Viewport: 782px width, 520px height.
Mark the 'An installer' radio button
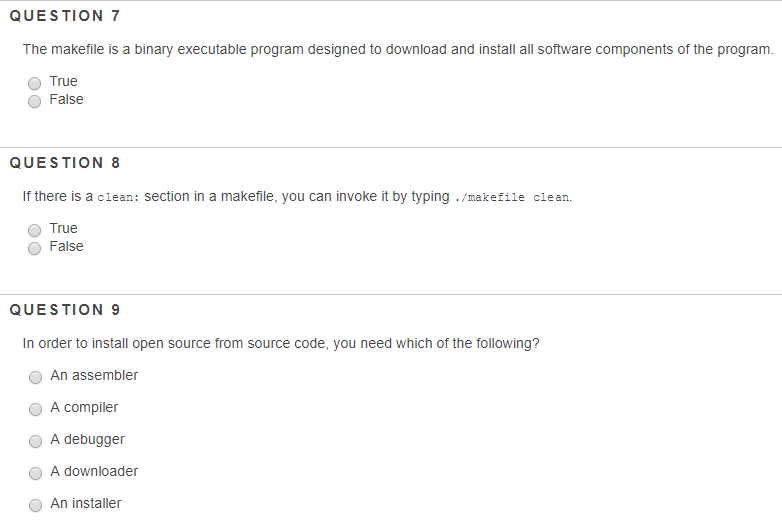click(x=35, y=506)
